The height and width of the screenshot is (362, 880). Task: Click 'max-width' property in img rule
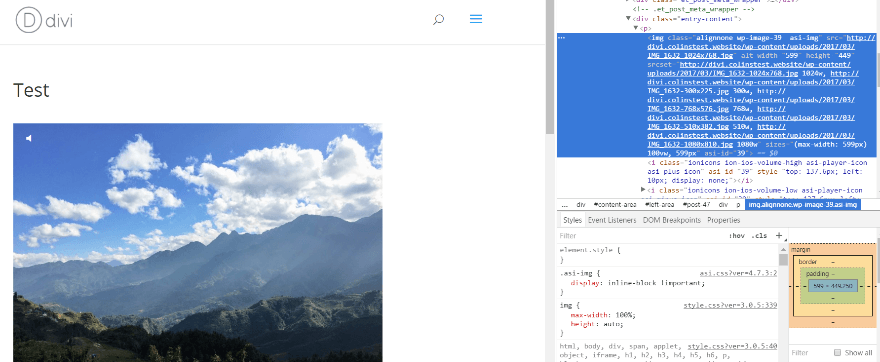pyautogui.click(x=586, y=315)
